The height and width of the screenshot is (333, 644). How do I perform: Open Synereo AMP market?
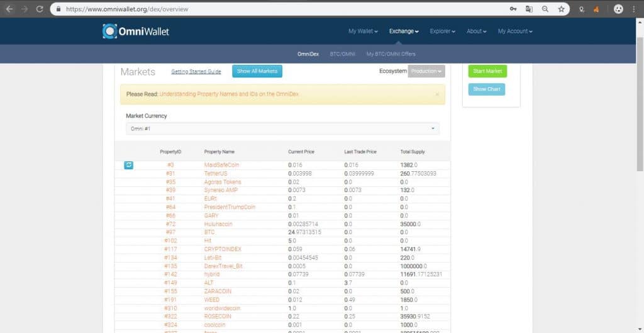221,190
